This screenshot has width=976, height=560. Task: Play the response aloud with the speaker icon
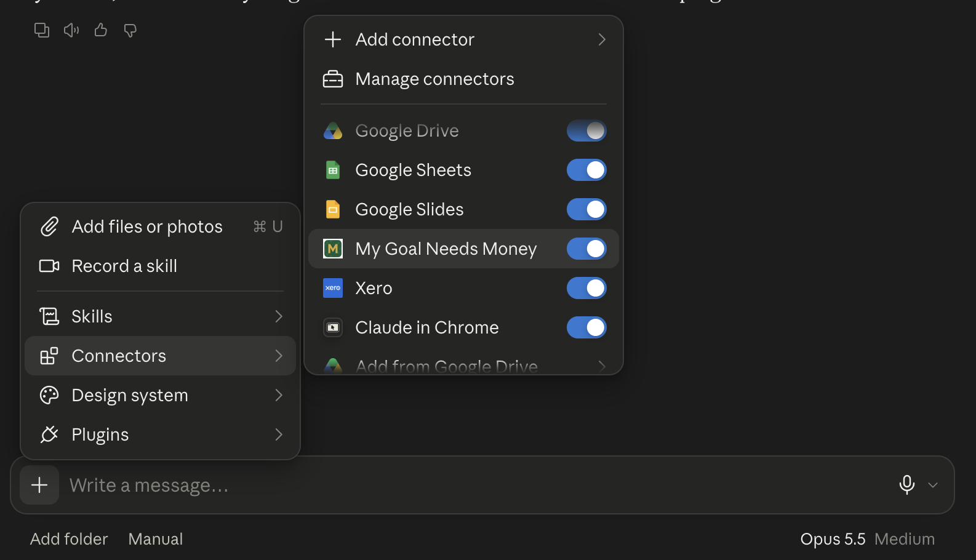click(71, 30)
